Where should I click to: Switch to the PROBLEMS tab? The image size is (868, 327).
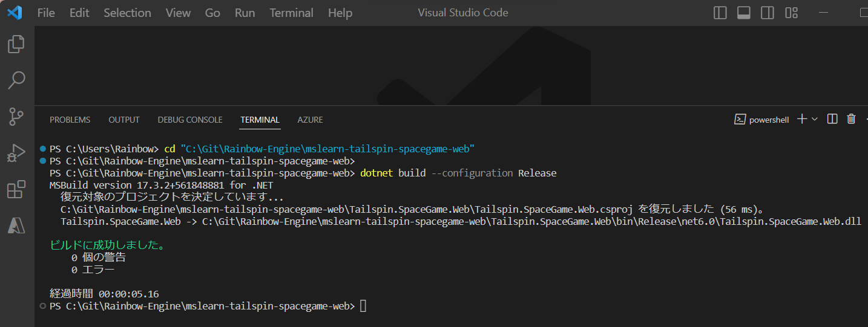click(x=70, y=120)
